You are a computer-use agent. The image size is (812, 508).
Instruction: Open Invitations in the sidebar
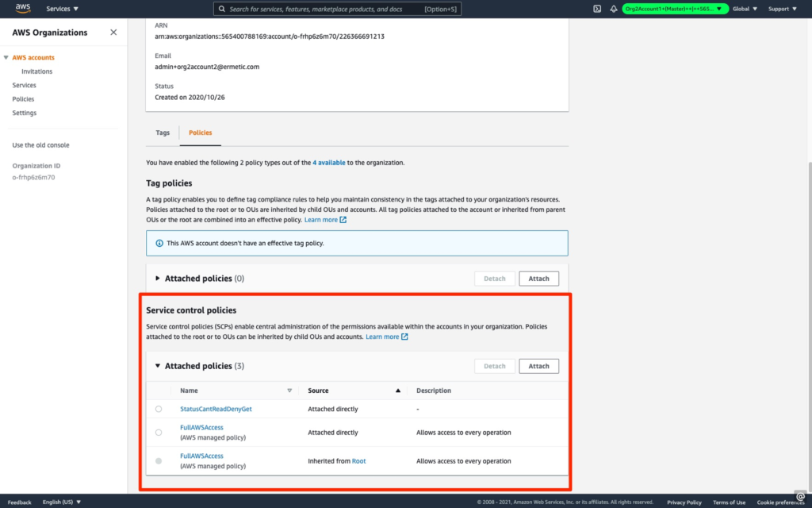(x=36, y=71)
